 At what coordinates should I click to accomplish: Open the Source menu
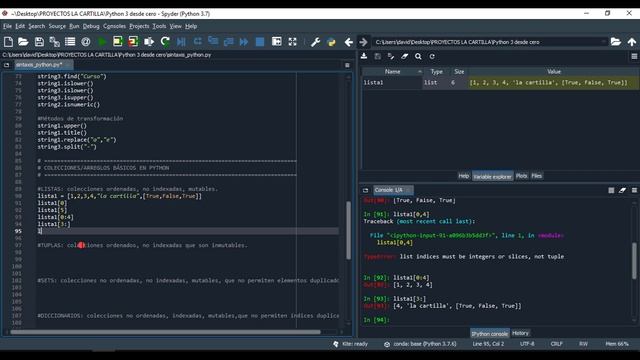(57, 26)
